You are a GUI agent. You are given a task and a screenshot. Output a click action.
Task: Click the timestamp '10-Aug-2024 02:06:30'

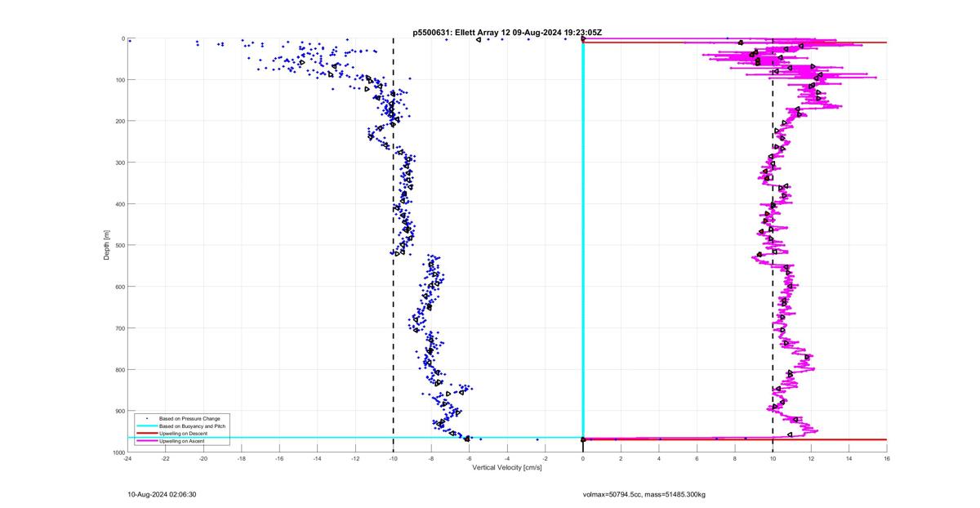pyautogui.click(x=162, y=494)
